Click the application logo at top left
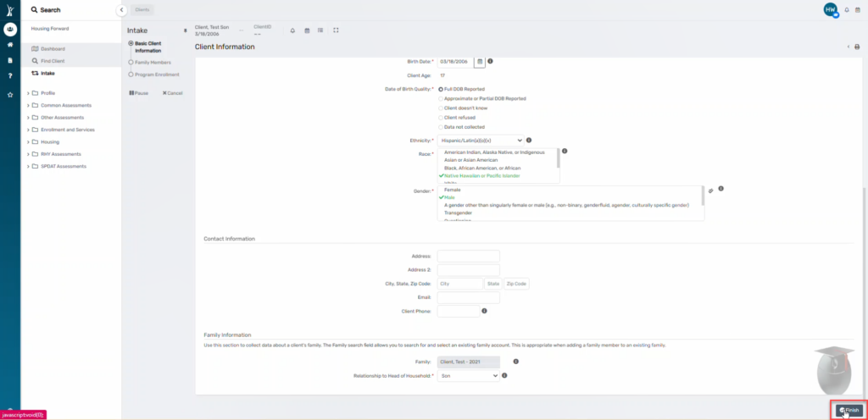Viewport: 868px width, 420px height. [10, 10]
